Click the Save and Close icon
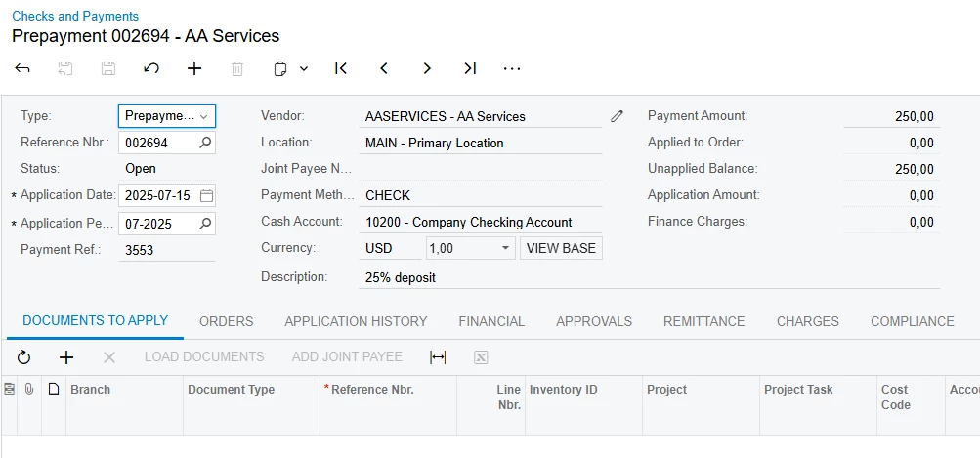The height and width of the screenshot is (458, 980). [65, 68]
